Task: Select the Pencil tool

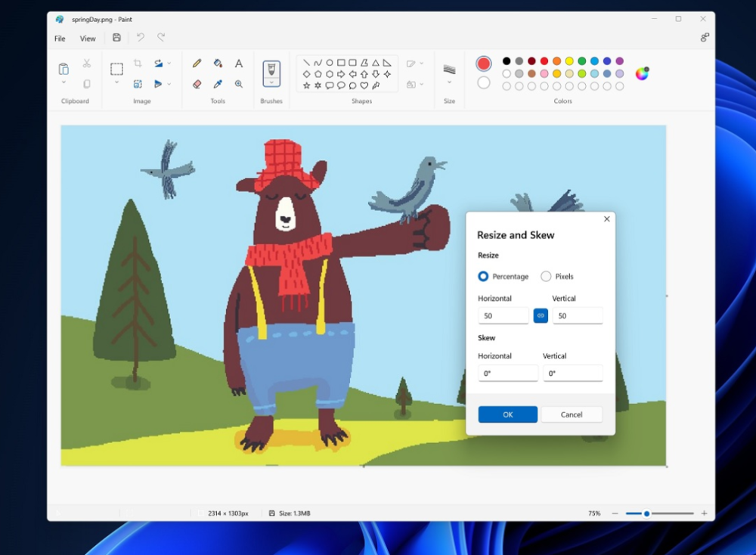Action: 197,64
